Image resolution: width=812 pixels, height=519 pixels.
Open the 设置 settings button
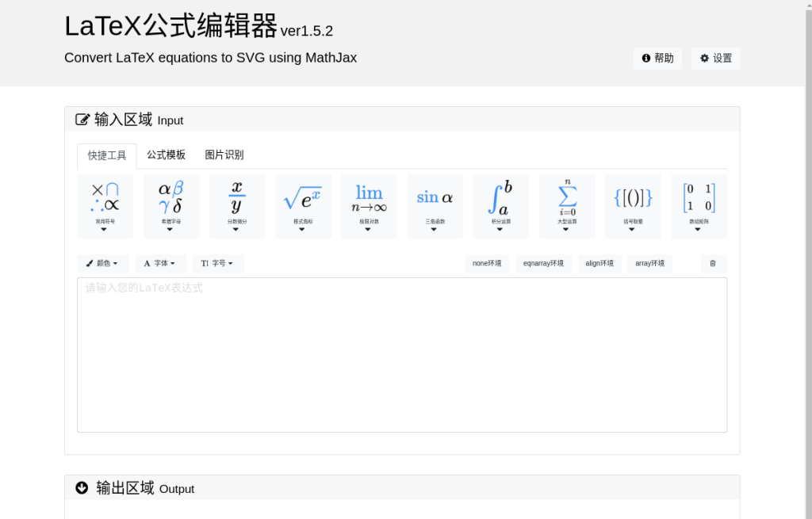pyautogui.click(x=715, y=59)
